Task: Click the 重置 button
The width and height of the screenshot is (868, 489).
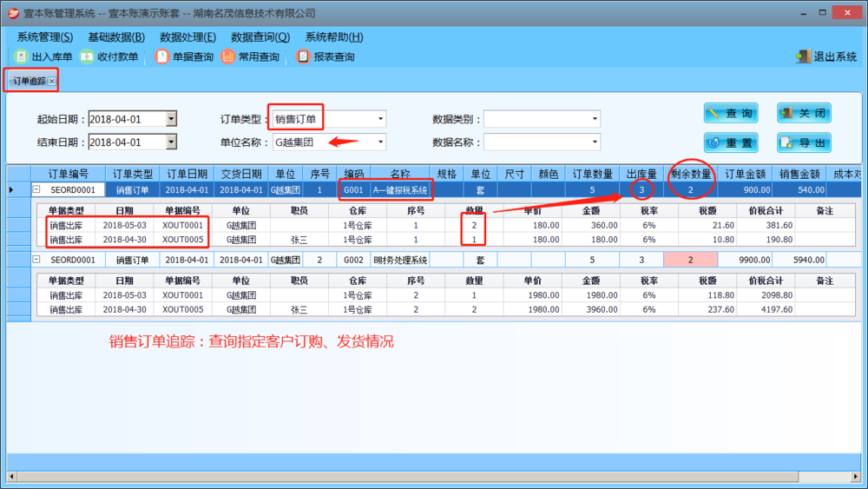Action: coord(731,143)
